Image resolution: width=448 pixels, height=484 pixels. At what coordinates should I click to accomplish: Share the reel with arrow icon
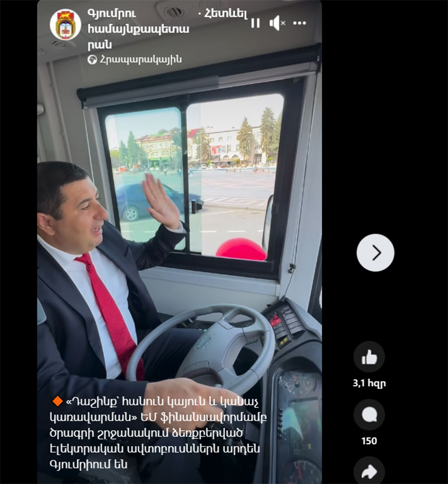click(x=369, y=471)
